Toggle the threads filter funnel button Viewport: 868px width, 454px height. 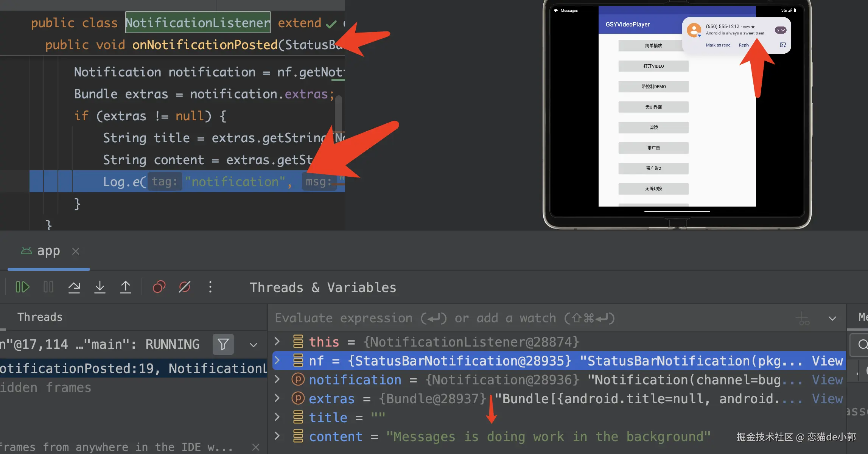pyautogui.click(x=223, y=344)
